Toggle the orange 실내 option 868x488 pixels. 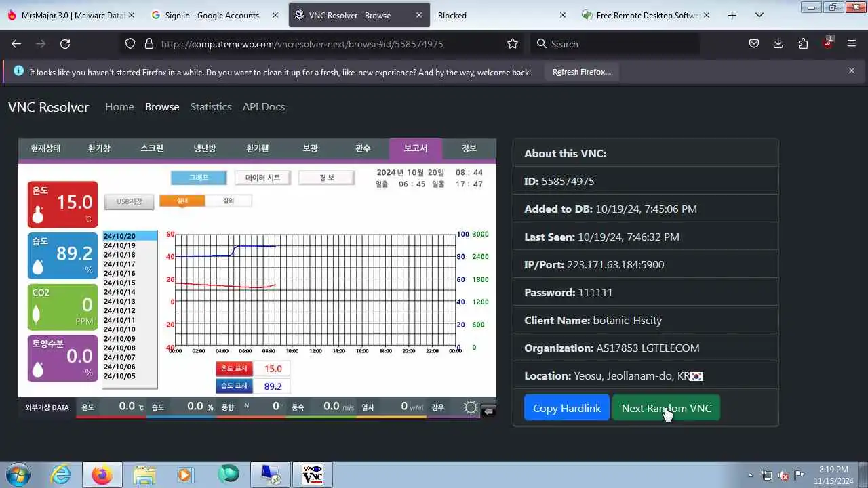pyautogui.click(x=182, y=201)
